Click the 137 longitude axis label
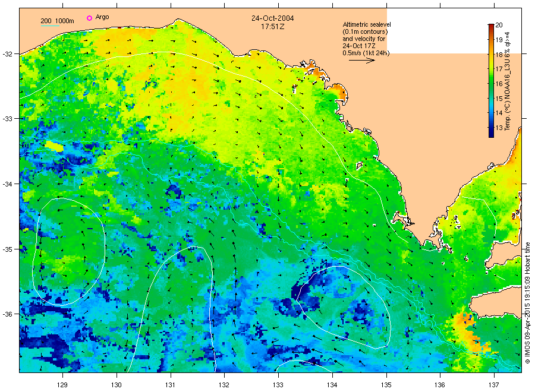The width and height of the screenshot is (535, 392). (494, 385)
